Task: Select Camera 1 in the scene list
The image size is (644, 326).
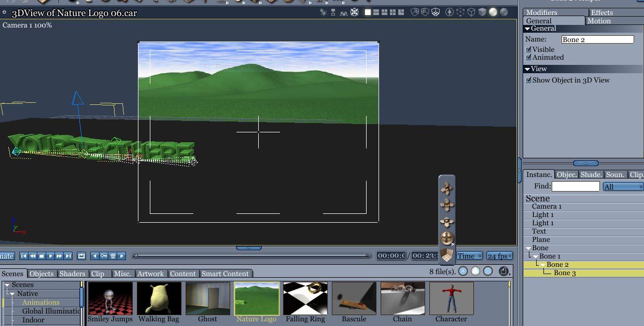Action: (x=584, y=206)
